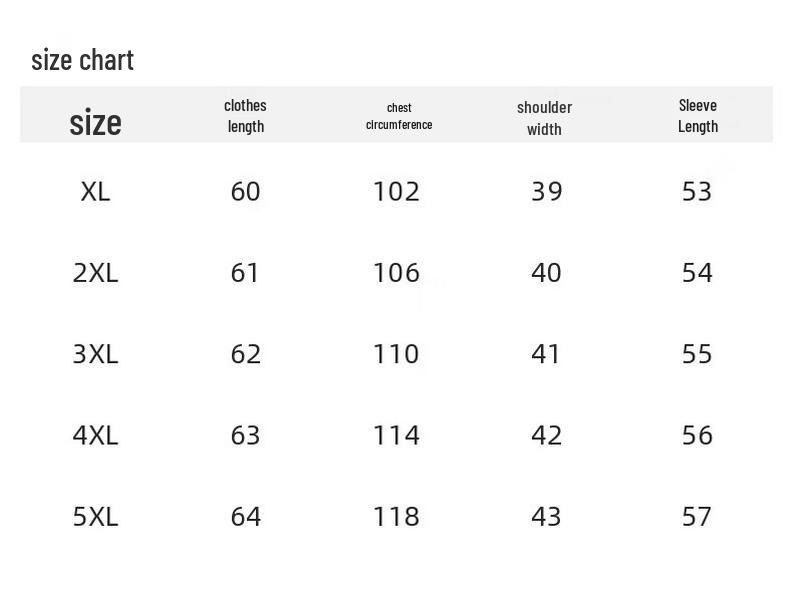Select clothes length value 61

pos(245,272)
